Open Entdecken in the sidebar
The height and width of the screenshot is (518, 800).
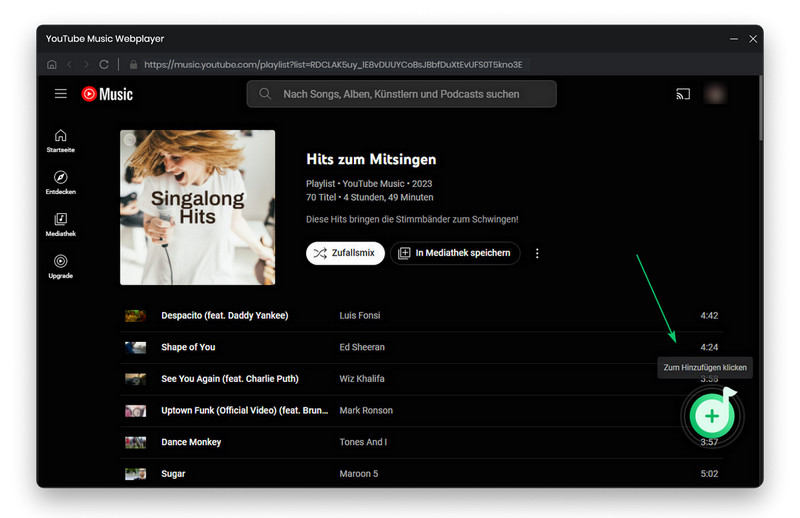tap(61, 183)
